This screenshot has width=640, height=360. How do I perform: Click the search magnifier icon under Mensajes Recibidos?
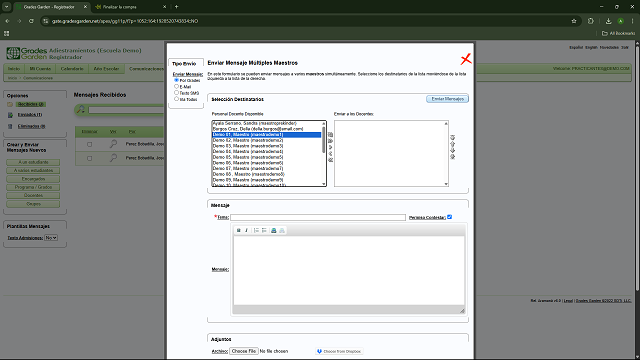[81, 109]
